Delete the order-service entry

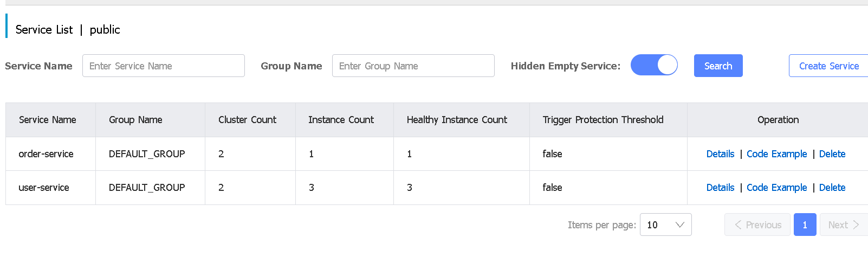(x=832, y=154)
